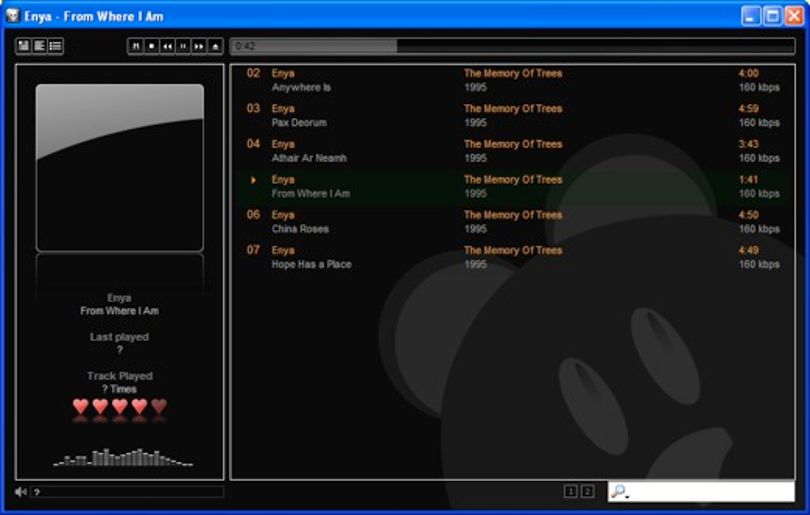Open the search magnifier dropdown
Screen dimensions: 810x515
click(x=620, y=491)
